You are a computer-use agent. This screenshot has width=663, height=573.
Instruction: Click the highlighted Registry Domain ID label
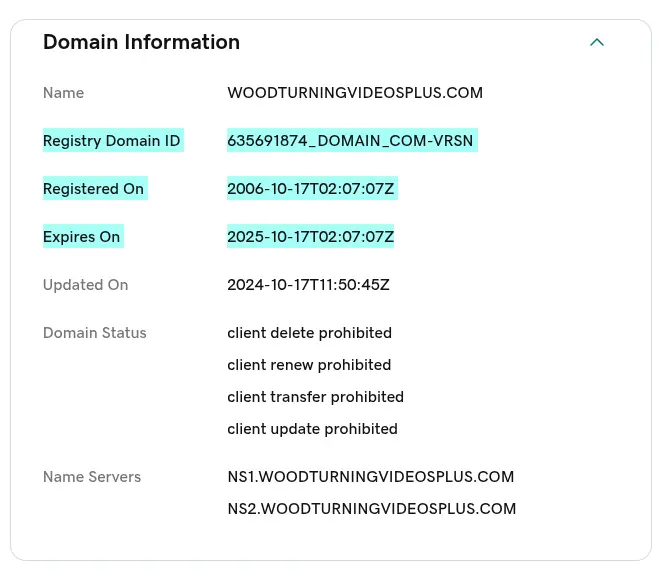[x=113, y=140]
